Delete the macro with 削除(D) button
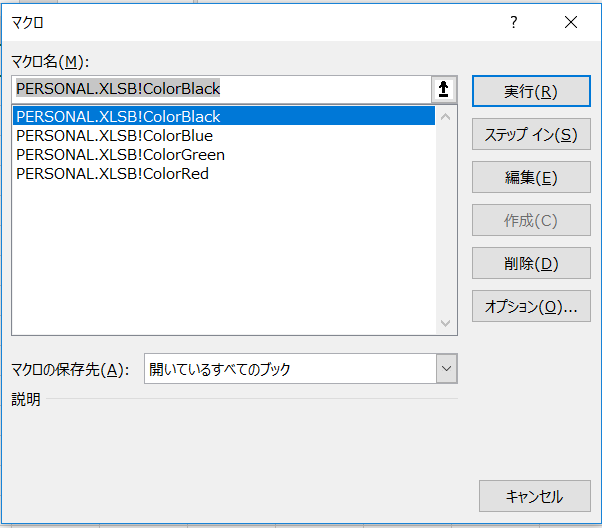The image size is (602, 528). pos(530,264)
